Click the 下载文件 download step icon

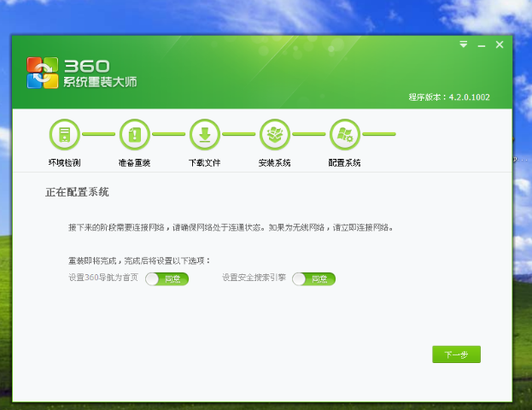tap(205, 134)
